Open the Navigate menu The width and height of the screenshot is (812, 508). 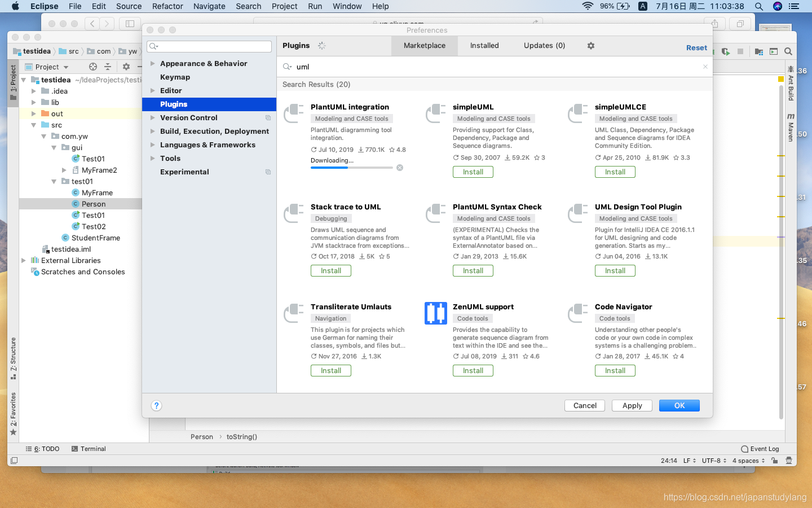209,6
